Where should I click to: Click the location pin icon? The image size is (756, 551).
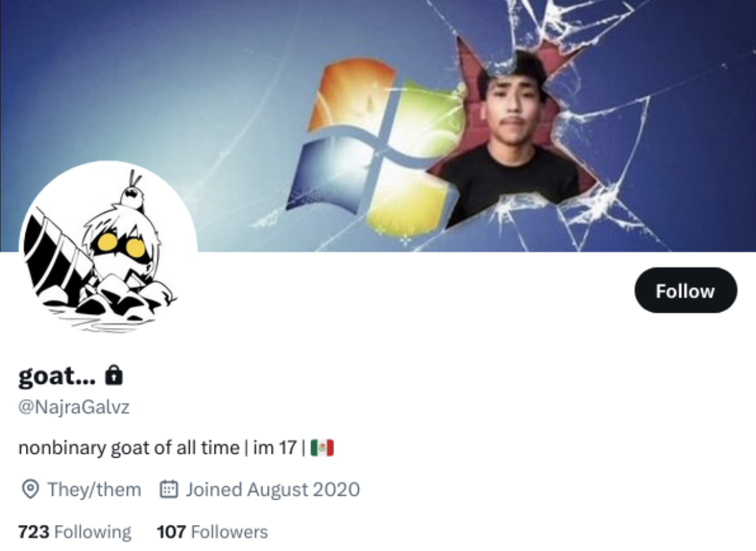click(x=29, y=490)
